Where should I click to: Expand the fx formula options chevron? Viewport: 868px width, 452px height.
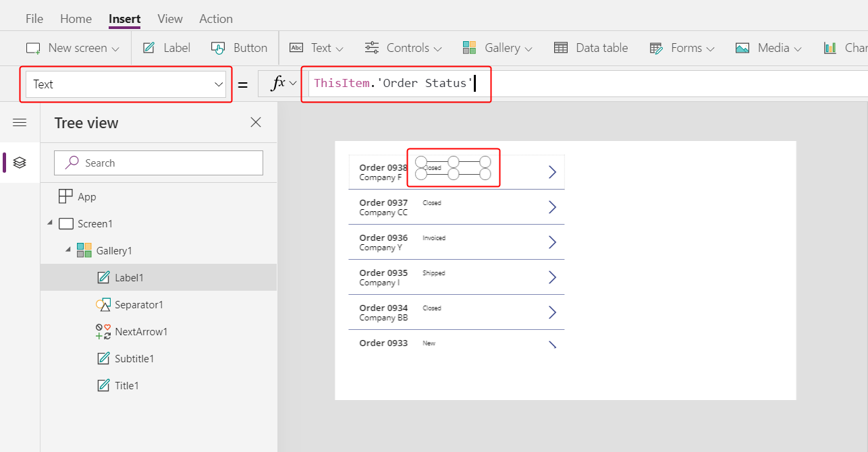[x=293, y=83]
